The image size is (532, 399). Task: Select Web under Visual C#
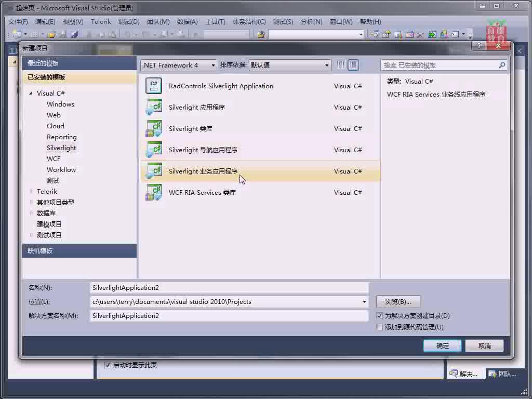[x=54, y=115]
